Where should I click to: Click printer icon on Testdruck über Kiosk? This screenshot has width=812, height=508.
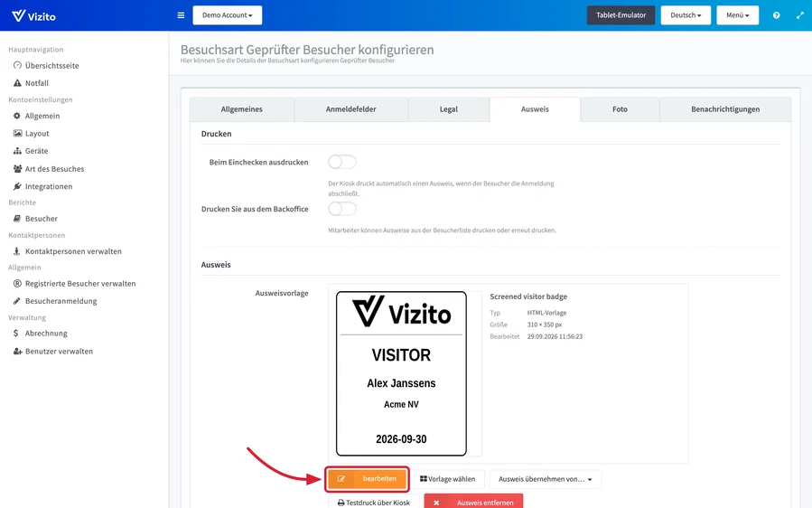click(x=341, y=503)
